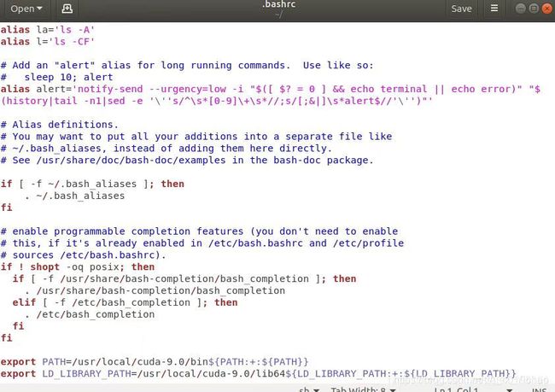Viewport: 555px width, 392px height.
Task: Click 'if ! shopt -oq posix; then' line
Action: pos(78,267)
